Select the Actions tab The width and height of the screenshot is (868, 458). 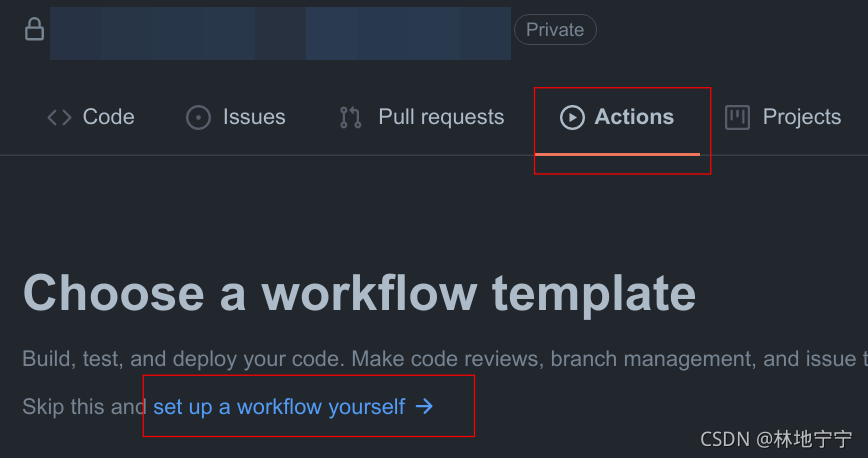coord(617,117)
